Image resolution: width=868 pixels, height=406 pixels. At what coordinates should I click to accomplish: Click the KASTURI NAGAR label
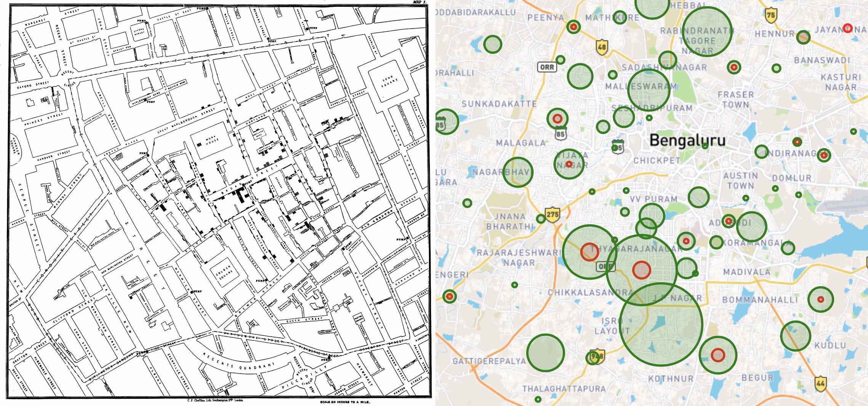click(841, 82)
